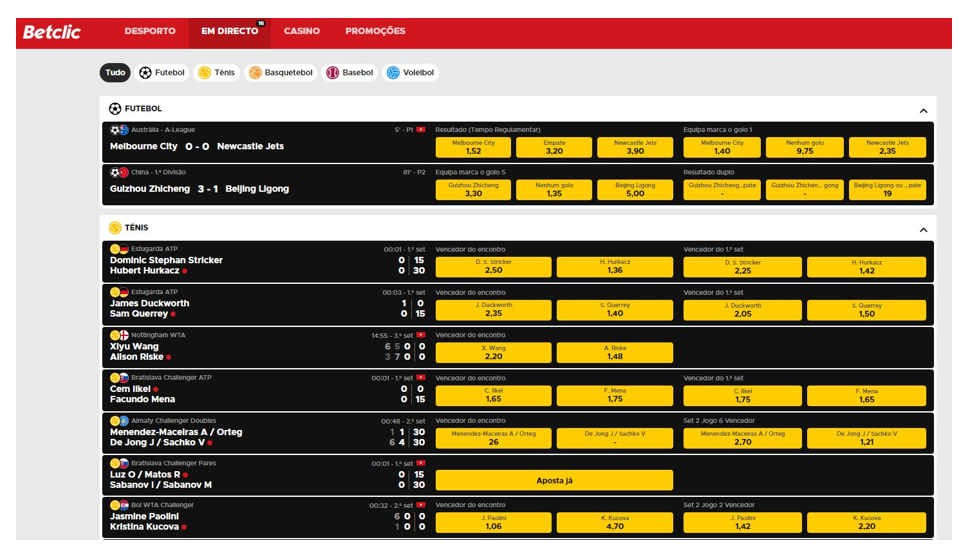Screen dimensions: 980x560
Task: Filter live events by Basebol
Action: [350, 72]
